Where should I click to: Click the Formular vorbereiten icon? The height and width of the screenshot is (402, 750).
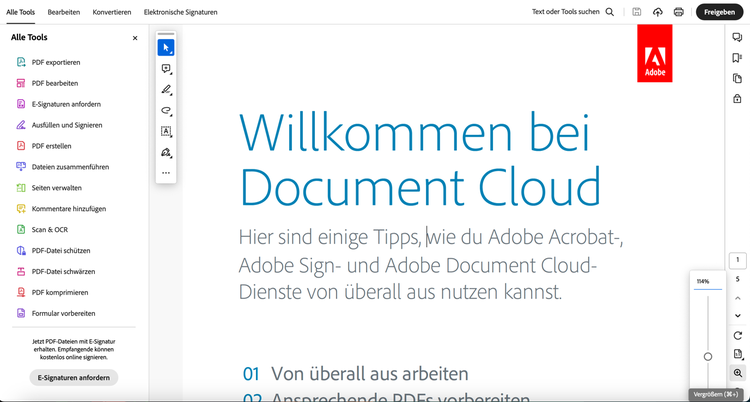pyautogui.click(x=21, y=313)
